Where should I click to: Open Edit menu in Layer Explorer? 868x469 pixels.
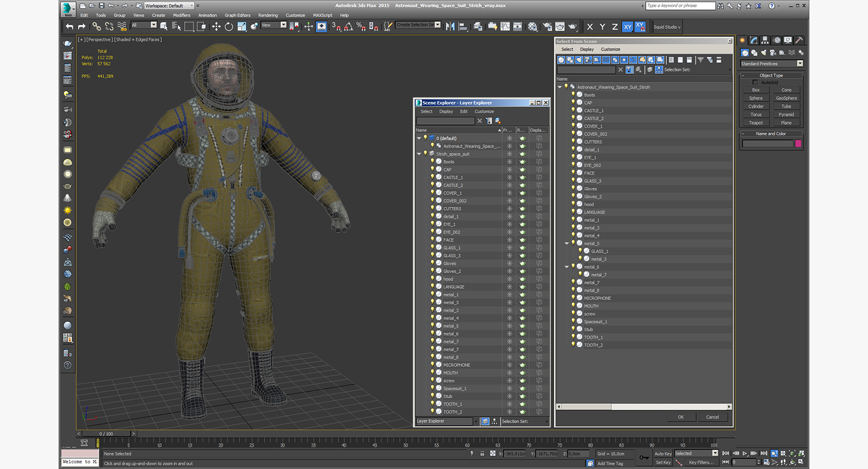point(464,111)
